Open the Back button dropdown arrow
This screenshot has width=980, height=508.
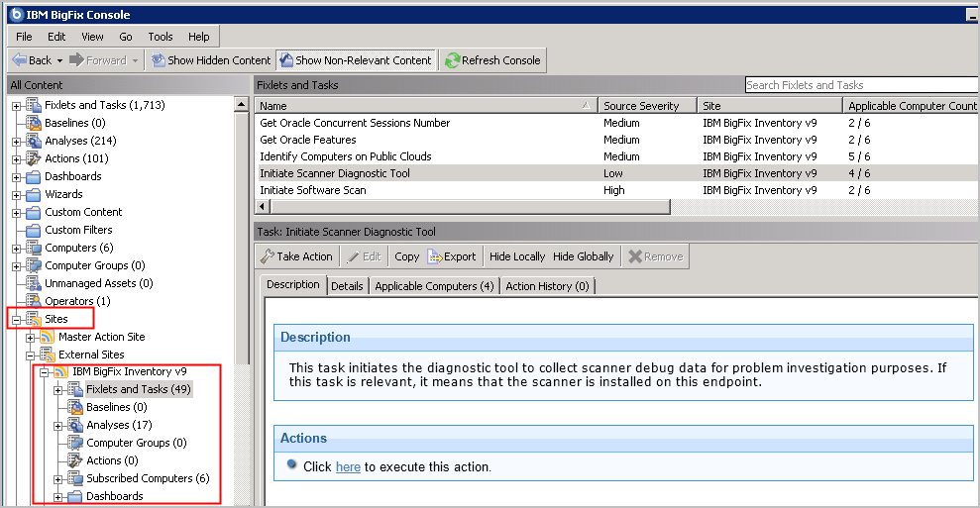point(59,60)
